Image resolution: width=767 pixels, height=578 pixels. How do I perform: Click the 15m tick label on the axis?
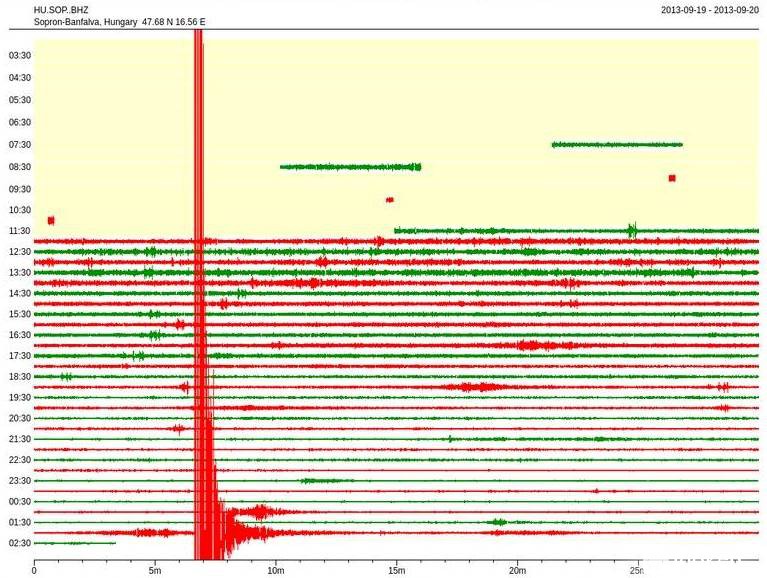(x=397, y=571)
